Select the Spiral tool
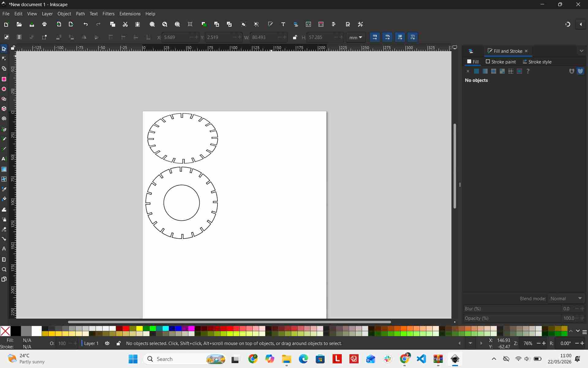Image resolution: width=588 pixels, height=368 pixels. tap(4, 119)
